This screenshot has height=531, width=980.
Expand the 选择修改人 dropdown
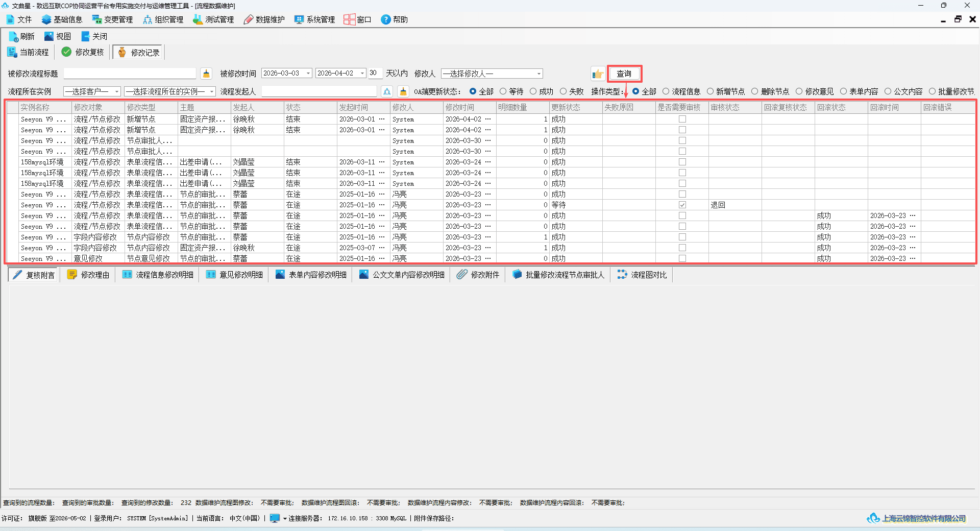click(x=538, y=74)
